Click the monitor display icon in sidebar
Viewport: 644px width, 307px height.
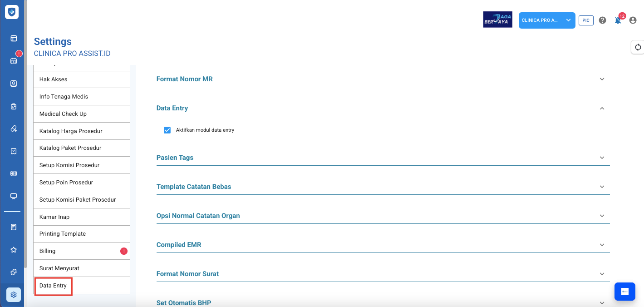[x=14, y=196]
